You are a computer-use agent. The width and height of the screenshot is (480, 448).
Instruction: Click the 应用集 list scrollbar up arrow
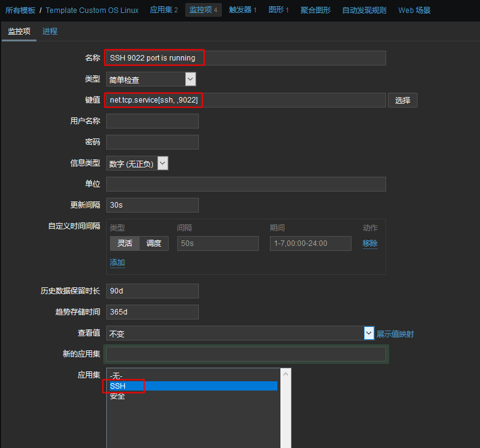(285, 374)
